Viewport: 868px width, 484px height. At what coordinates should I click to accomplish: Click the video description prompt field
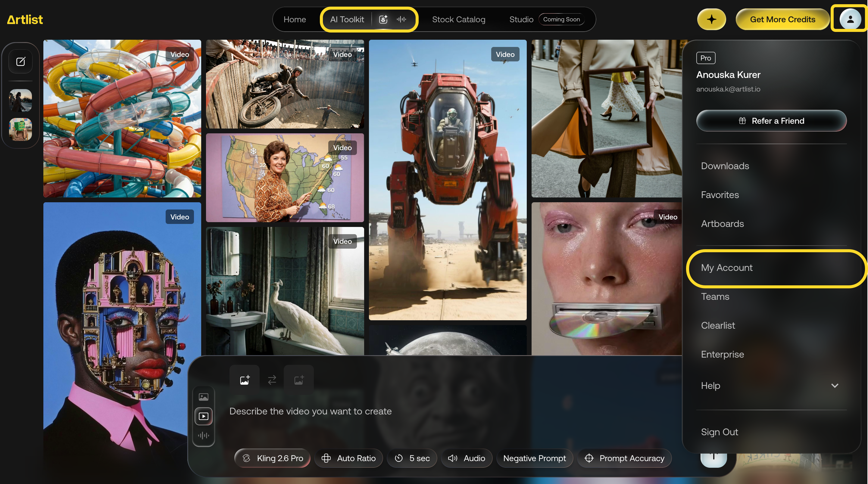[x=310, y=411]
